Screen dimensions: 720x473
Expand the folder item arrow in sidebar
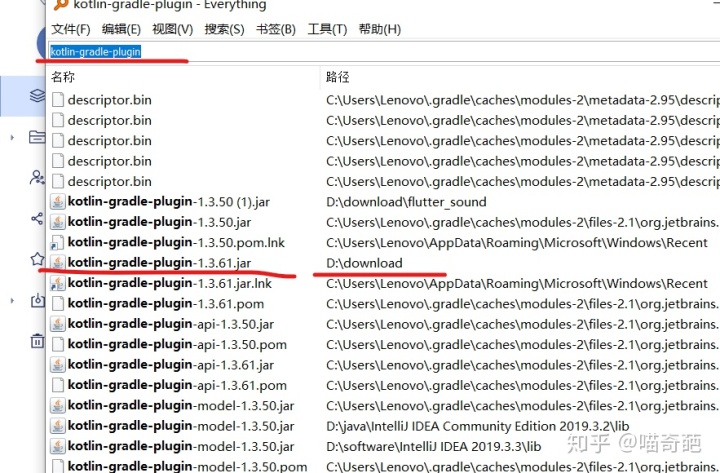tap(12, 137)
